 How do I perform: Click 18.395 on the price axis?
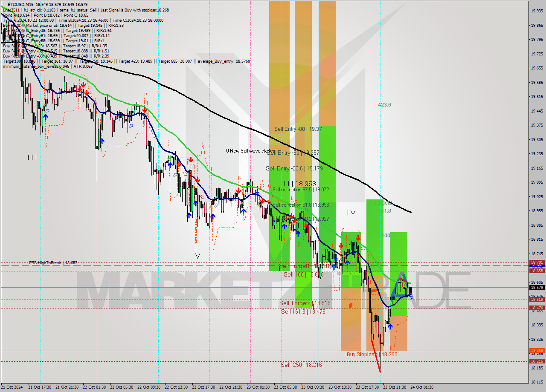pyautogui.click(x=537, y=325)
